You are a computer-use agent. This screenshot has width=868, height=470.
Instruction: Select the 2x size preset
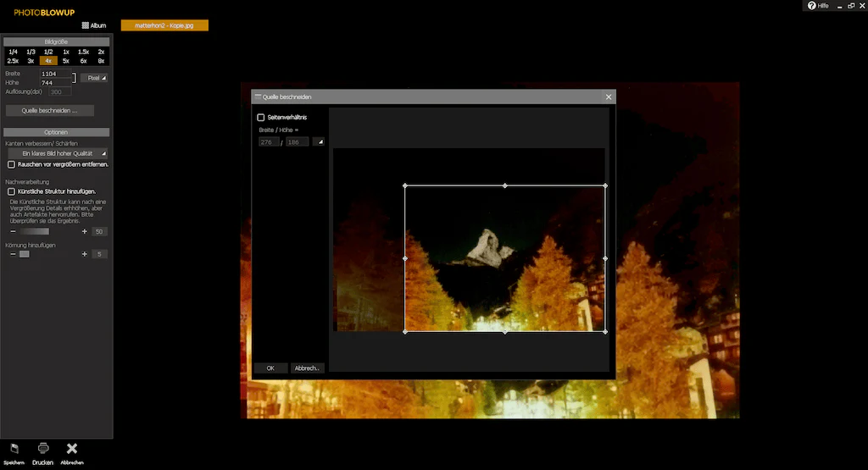tap(101, 52)
